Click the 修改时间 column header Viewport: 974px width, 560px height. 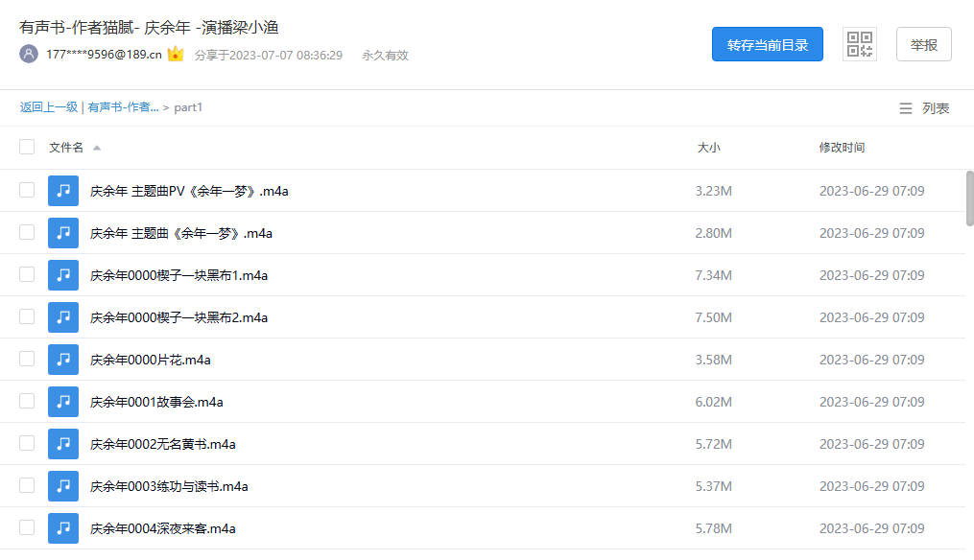pyautogui.click(x=844, y=147)
